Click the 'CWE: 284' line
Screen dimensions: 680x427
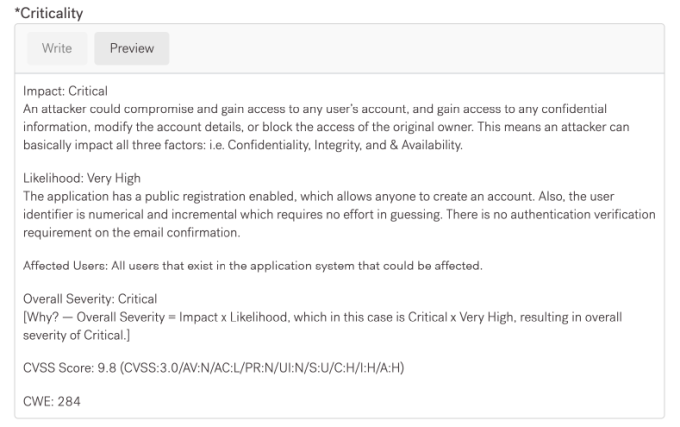52,401
